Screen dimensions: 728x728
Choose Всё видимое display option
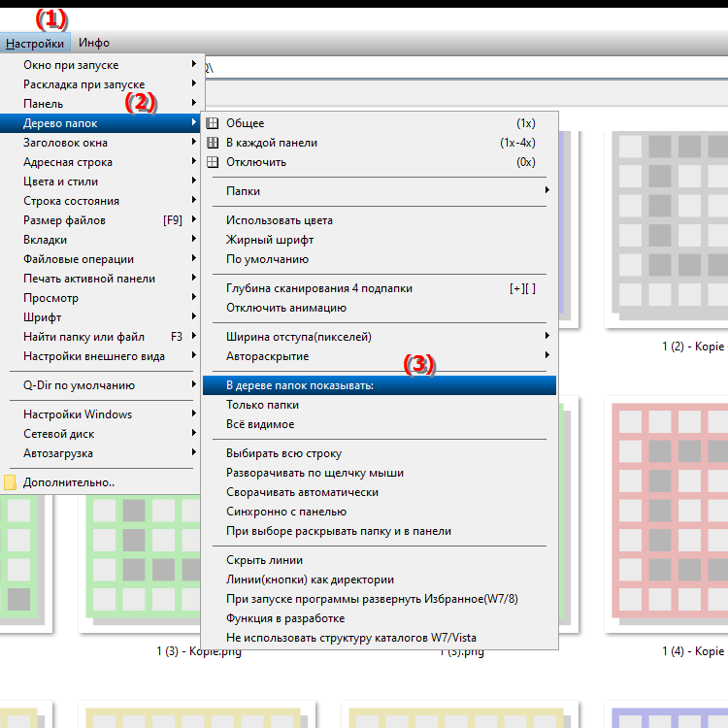tap(260, 424)
